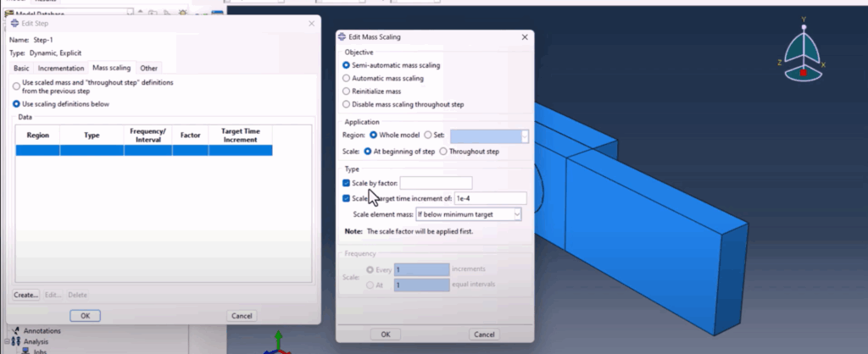Click the Annotations icon in model tree
868x354 pixels.
[15, 331]
